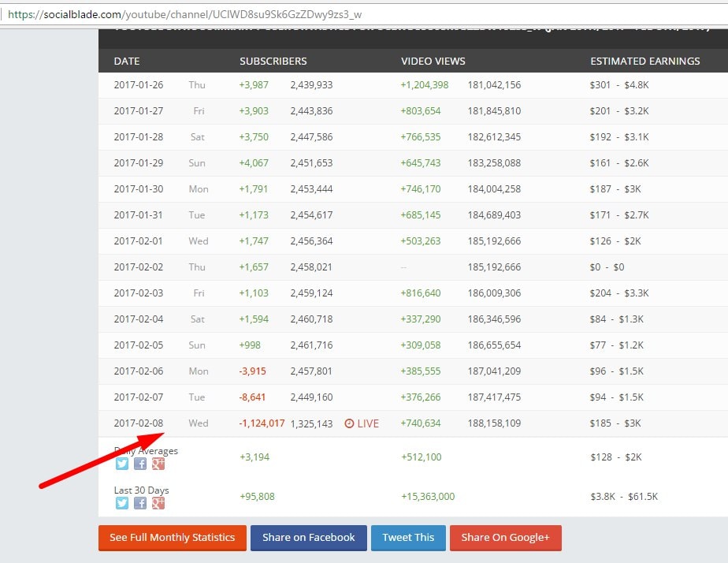The image size is (728, 563).
Task: Share Last 30 Days via Google+ icon
Action: click(158, 503)
